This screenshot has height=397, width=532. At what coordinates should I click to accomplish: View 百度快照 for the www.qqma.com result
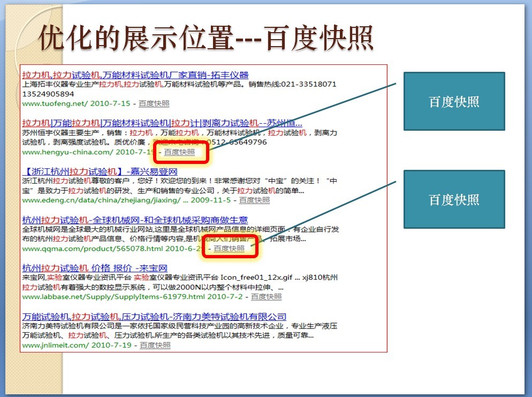(x=229, y=249)
